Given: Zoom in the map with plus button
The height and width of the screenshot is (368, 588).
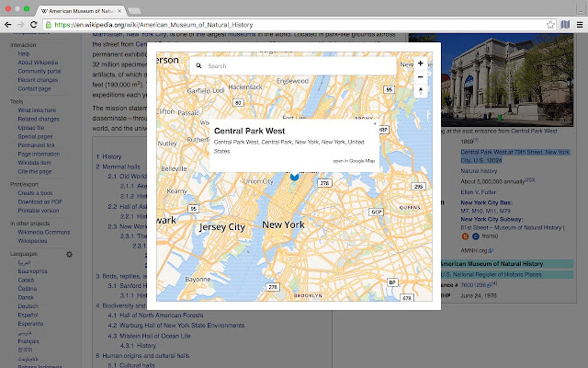Looking at the screenshot, I should tap(420, 63).
